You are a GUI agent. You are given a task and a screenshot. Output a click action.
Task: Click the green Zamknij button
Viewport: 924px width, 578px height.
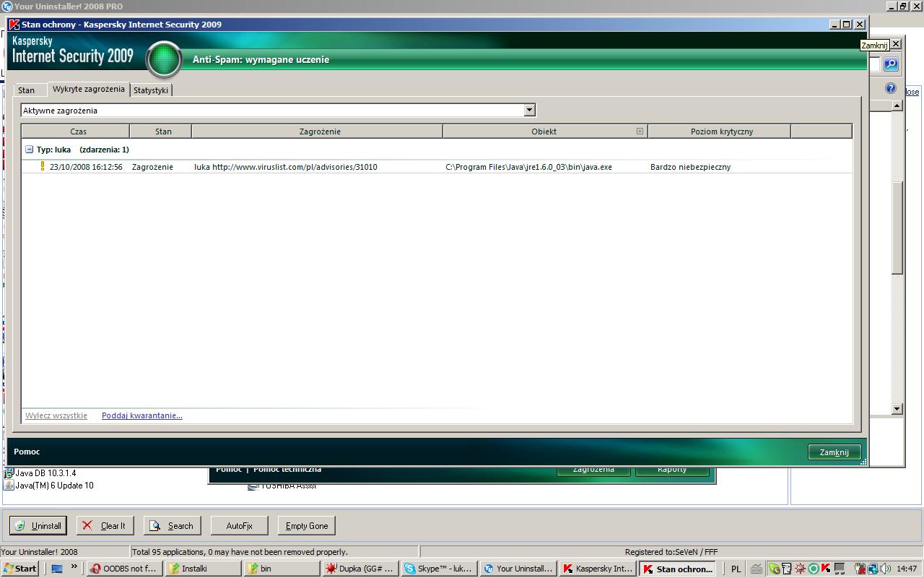pyautogui.click(x=834, y=452)
